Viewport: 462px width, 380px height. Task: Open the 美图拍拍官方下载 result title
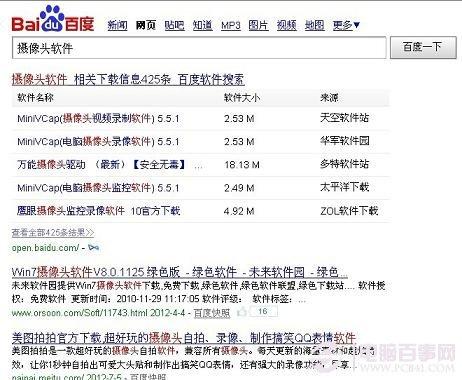184,338
